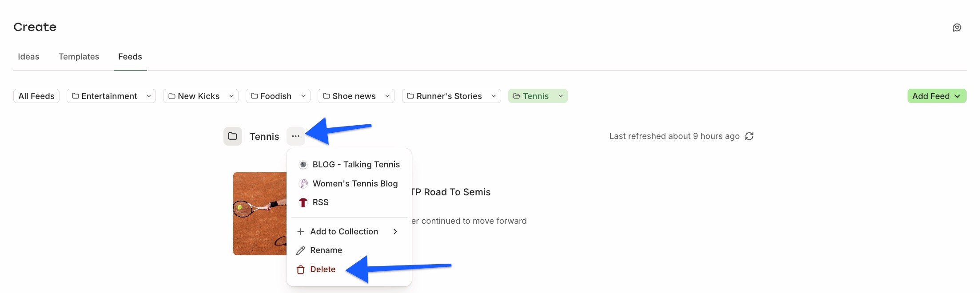Select the RSS feed entry

point(349,202)
